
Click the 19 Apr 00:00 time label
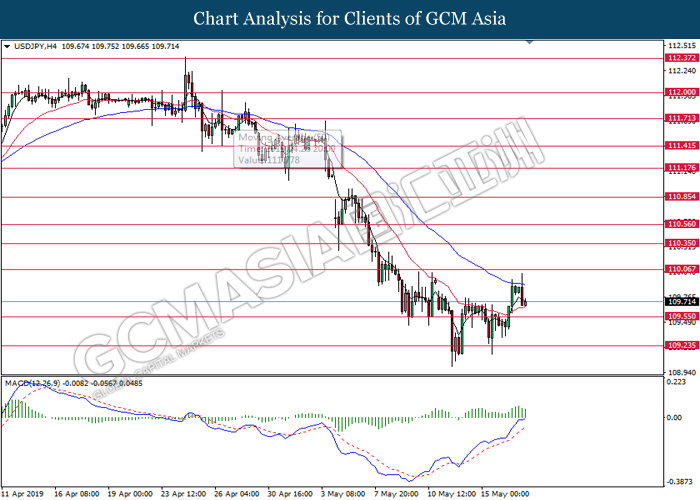[130, 494]
